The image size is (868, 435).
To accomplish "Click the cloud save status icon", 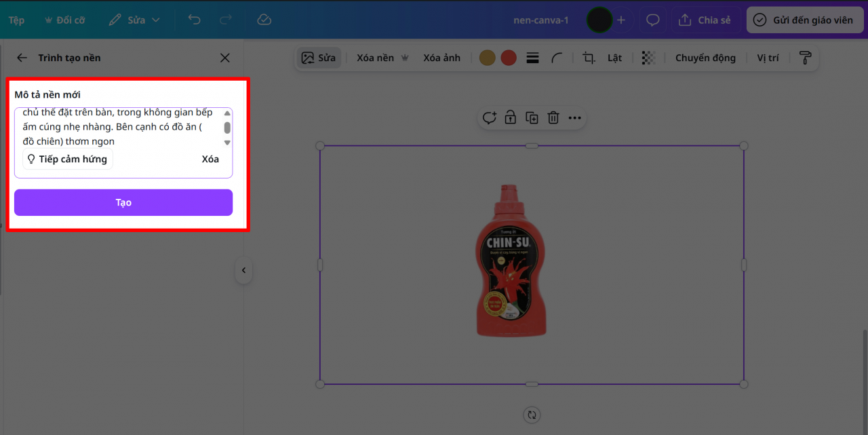I will tap(264, 20).
